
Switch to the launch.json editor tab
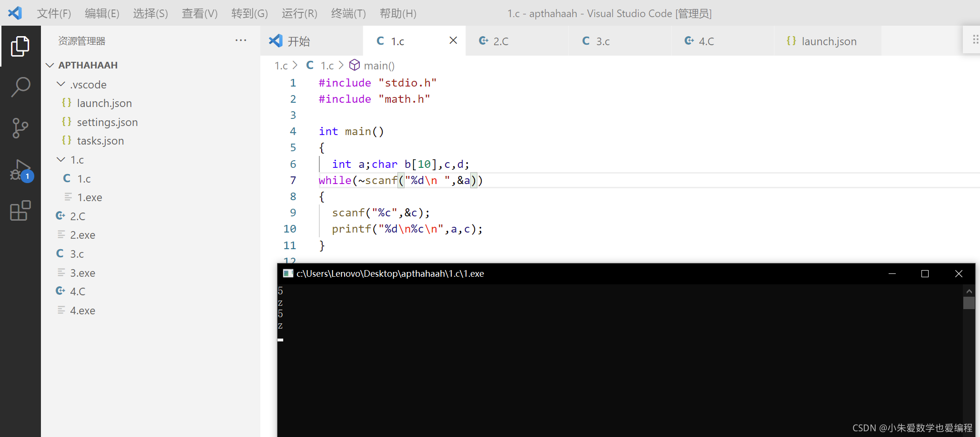(828, 41)
